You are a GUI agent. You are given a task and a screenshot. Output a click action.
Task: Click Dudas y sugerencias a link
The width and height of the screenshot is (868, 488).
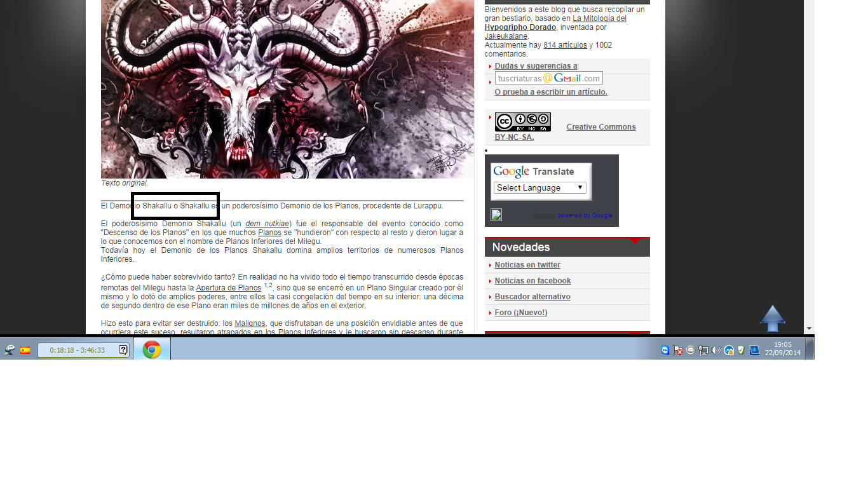coord(536,66)
